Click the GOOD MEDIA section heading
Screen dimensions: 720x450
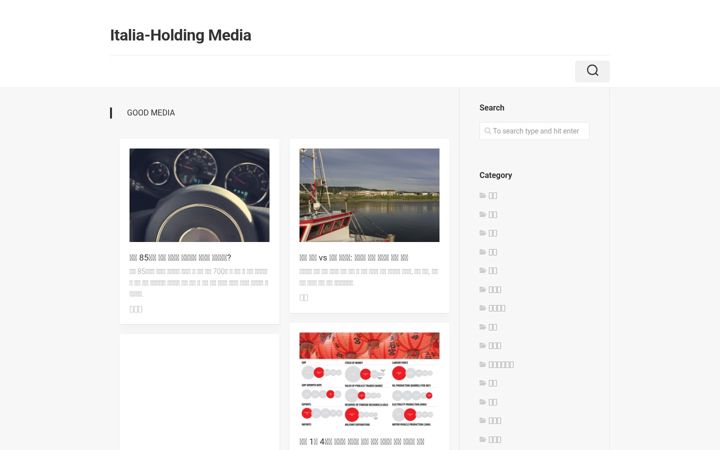click(151, 113)
